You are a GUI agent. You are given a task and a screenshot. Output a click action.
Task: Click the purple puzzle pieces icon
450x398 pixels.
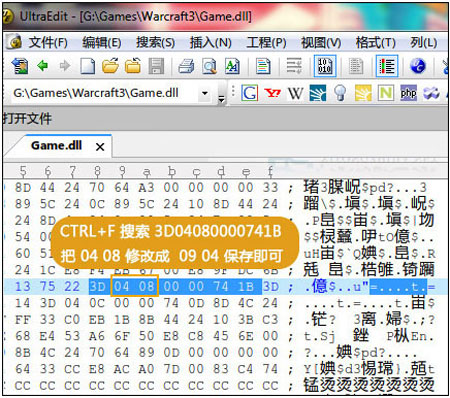click(431, 93)
